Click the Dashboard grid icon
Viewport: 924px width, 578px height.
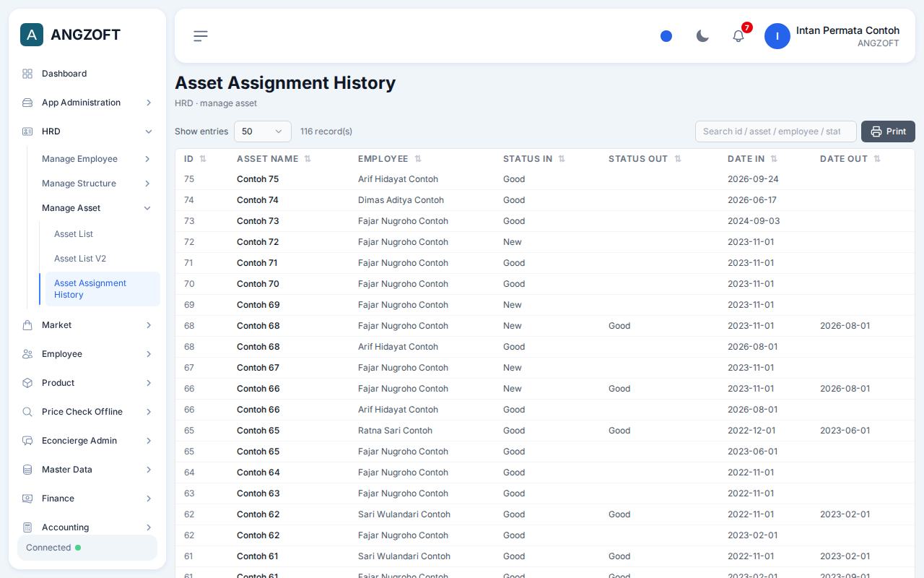27,74
